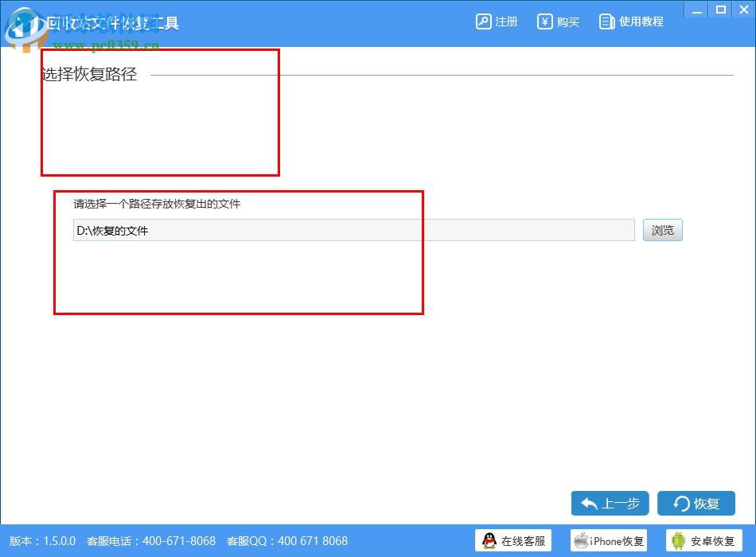Click the 回收站文件恢复工具 window title

pos(113,22)
